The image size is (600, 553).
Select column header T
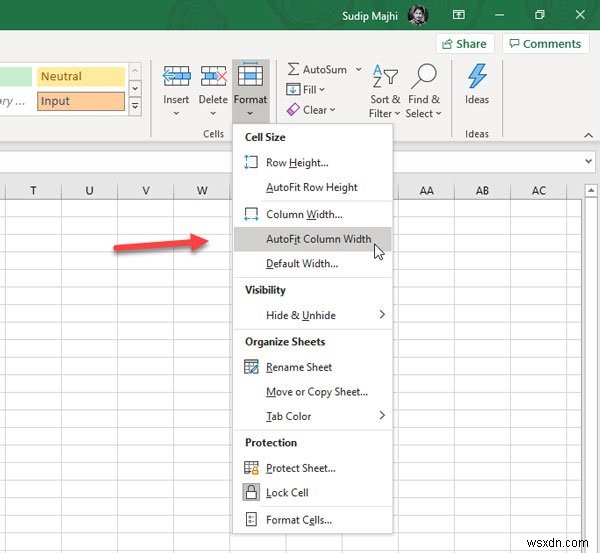(33, 190)
